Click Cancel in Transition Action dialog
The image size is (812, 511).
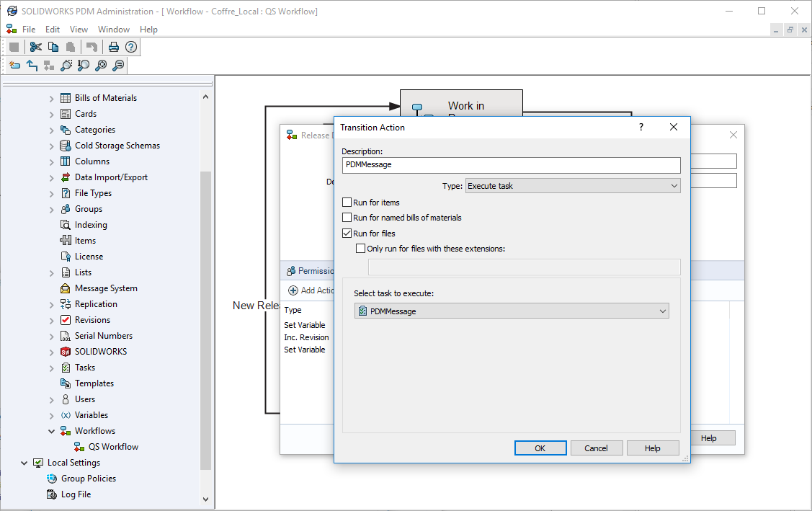pyautogui.click(x=596, y=448)
